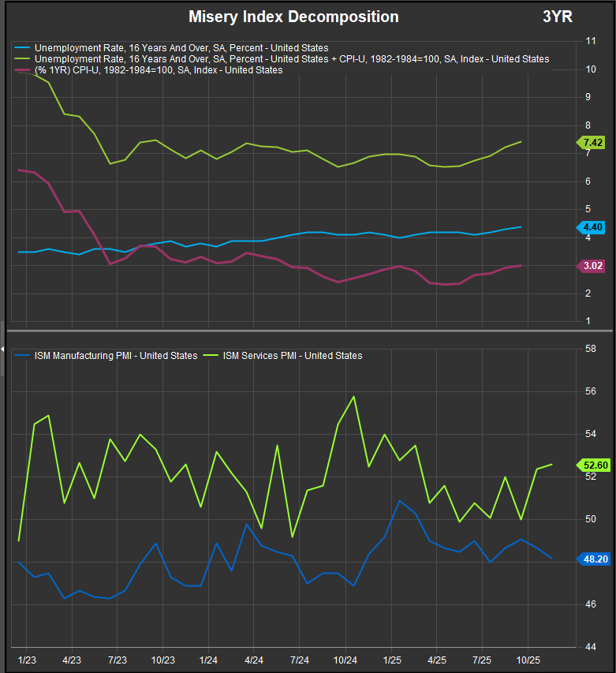Click the horizontal divider between chart panels
Image resolution: width=616 pixels, height=673 pixels.
tap(308, 331)
